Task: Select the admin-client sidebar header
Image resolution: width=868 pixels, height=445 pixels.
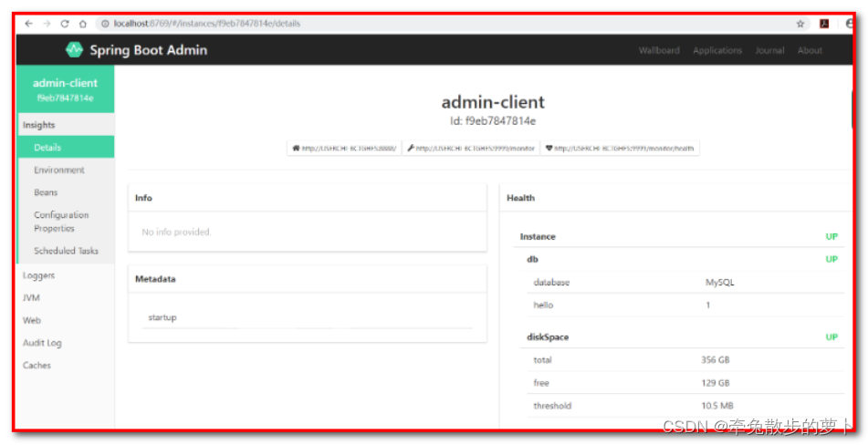Action: 66,89
